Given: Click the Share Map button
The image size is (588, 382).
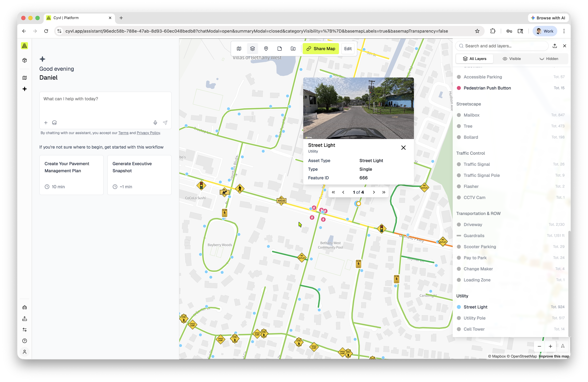Looking at the screenshot, I should pyautogui.click(x=321, y=49).
